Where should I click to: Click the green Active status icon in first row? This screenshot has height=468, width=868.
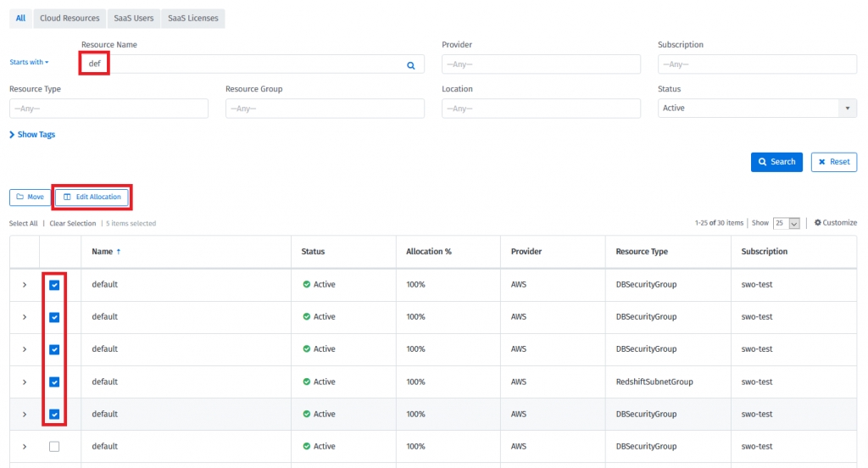[x=307, y=285]
